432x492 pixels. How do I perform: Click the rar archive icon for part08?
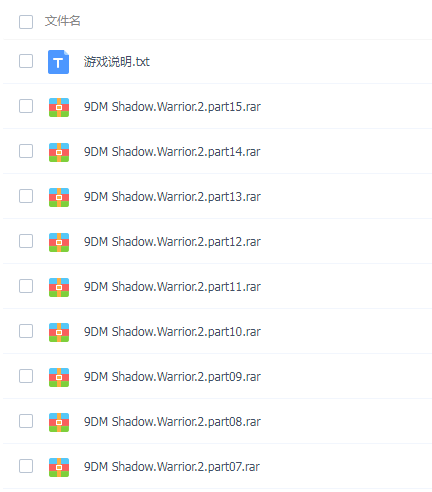pyautogui.click(x=59, y=422)
